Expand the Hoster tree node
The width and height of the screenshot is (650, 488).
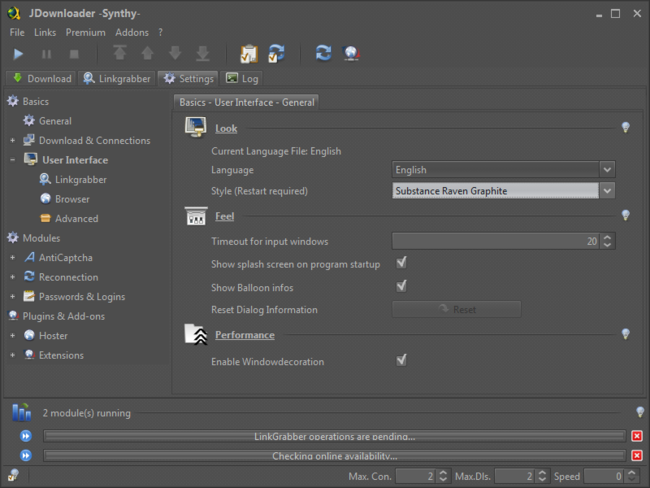pos(12,335)
